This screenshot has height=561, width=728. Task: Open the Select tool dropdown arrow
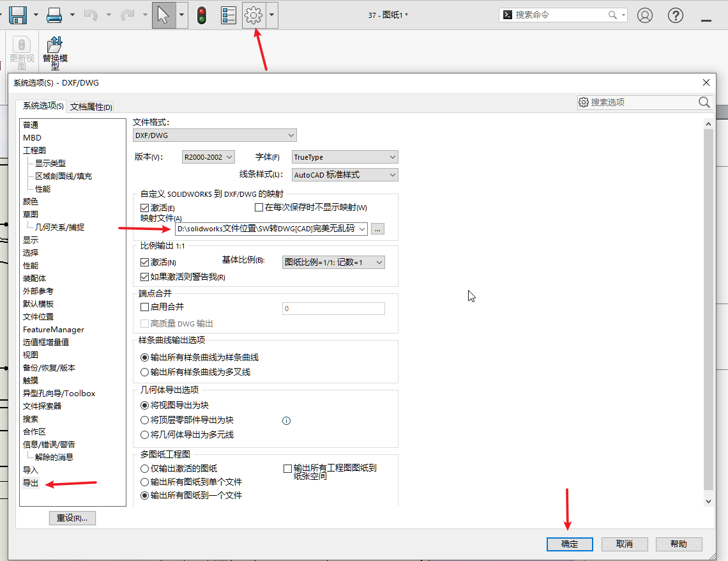[x=181, y=15]
